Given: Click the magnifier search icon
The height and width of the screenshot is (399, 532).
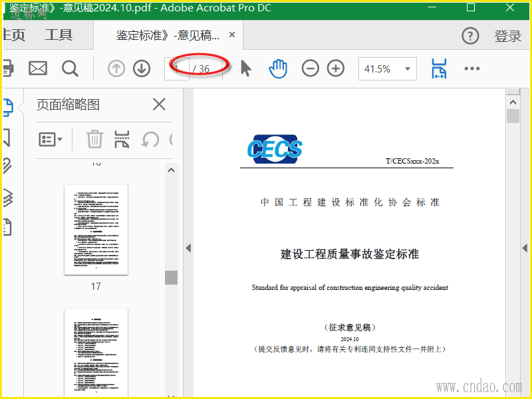Looking at the screenshot, I should click(70, 68).
